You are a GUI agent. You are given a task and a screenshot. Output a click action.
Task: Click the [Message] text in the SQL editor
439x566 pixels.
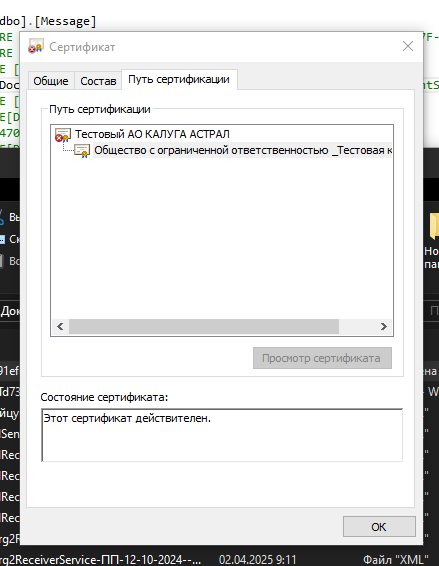tap(65, 21)
